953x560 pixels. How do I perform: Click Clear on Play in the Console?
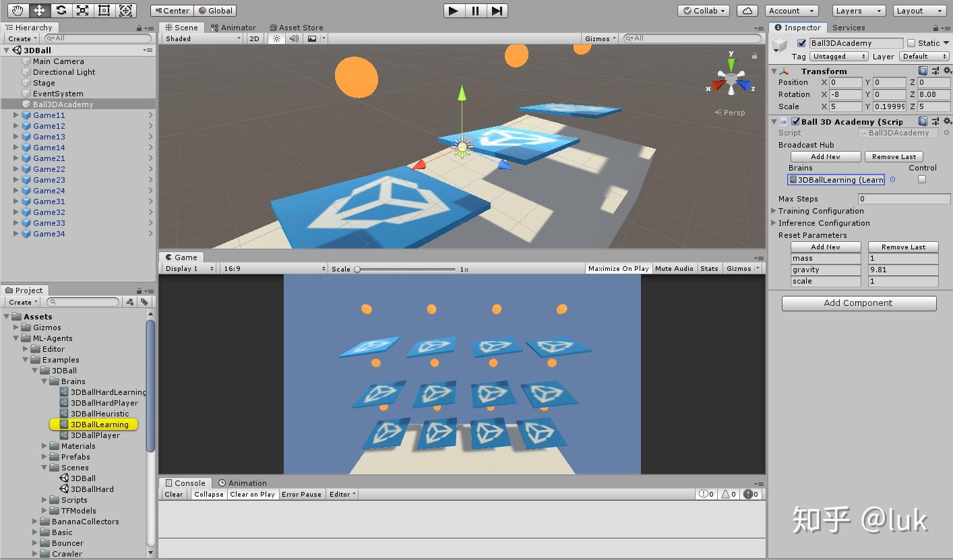coord(252,494)
